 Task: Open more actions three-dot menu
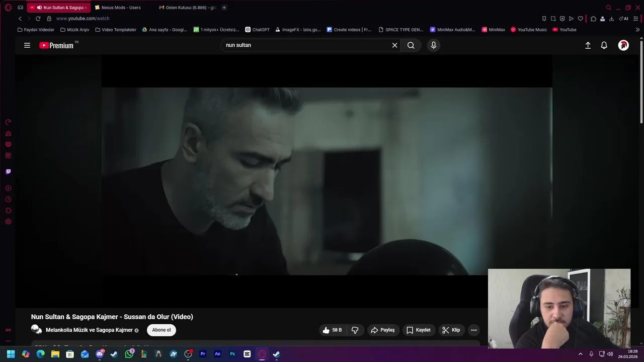(473, 330)
